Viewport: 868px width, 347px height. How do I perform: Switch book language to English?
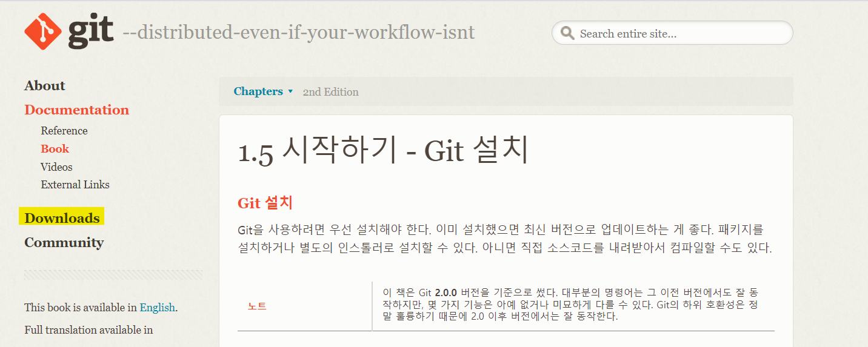pos(157,308)
